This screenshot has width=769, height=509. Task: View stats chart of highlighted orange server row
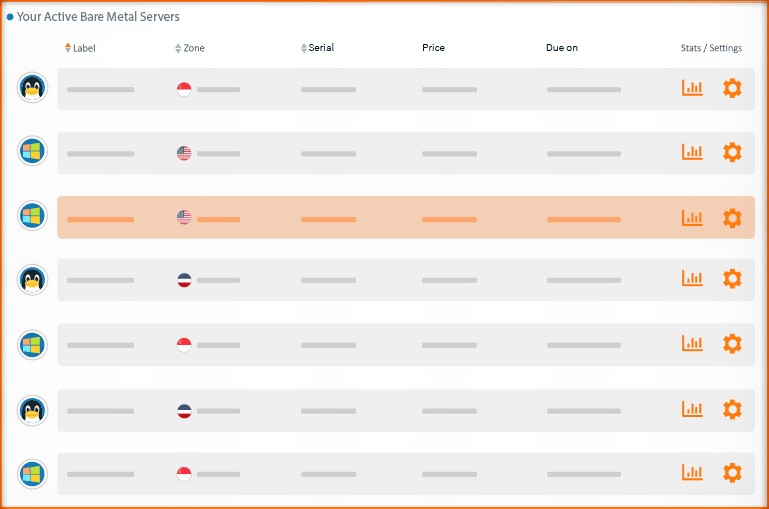[692, 218]
